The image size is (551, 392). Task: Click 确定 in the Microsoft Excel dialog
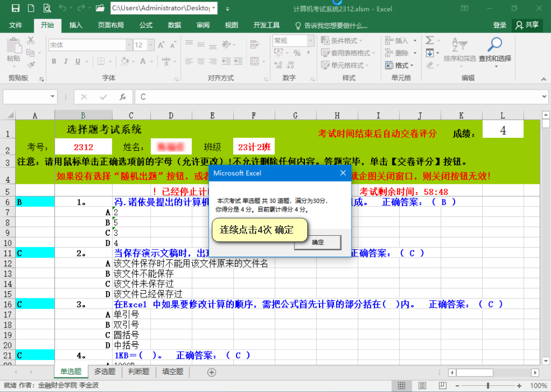click(x=318, y=242)
